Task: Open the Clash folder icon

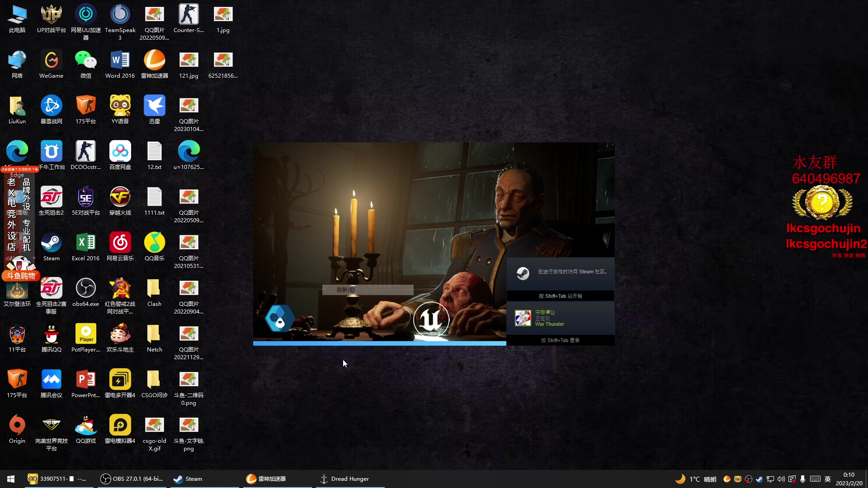Action: (155, 292)
